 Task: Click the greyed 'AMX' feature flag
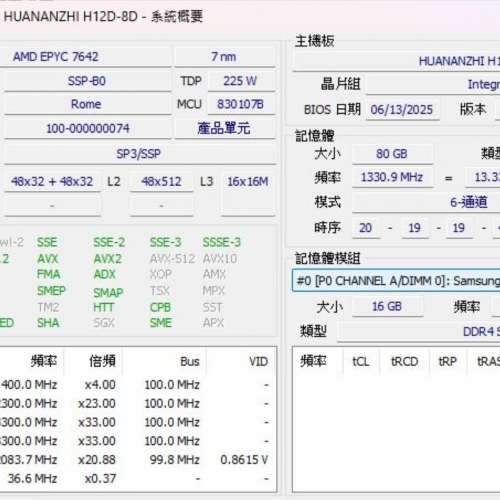(214, 274)
